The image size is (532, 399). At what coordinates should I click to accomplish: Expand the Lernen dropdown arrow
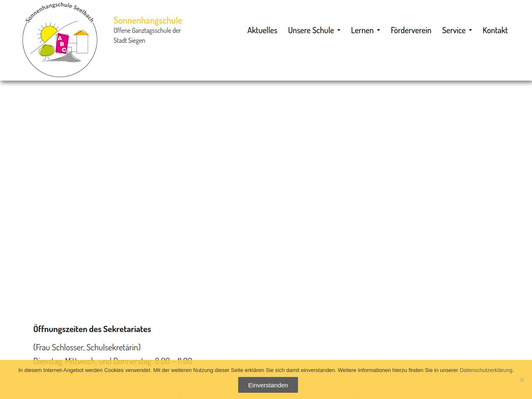379,30
